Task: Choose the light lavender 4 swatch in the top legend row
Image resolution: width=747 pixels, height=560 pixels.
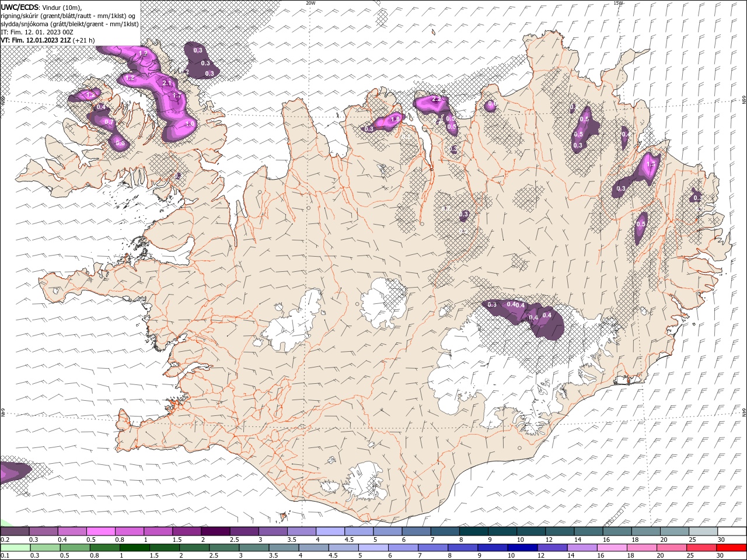Action: coord(330,531)
